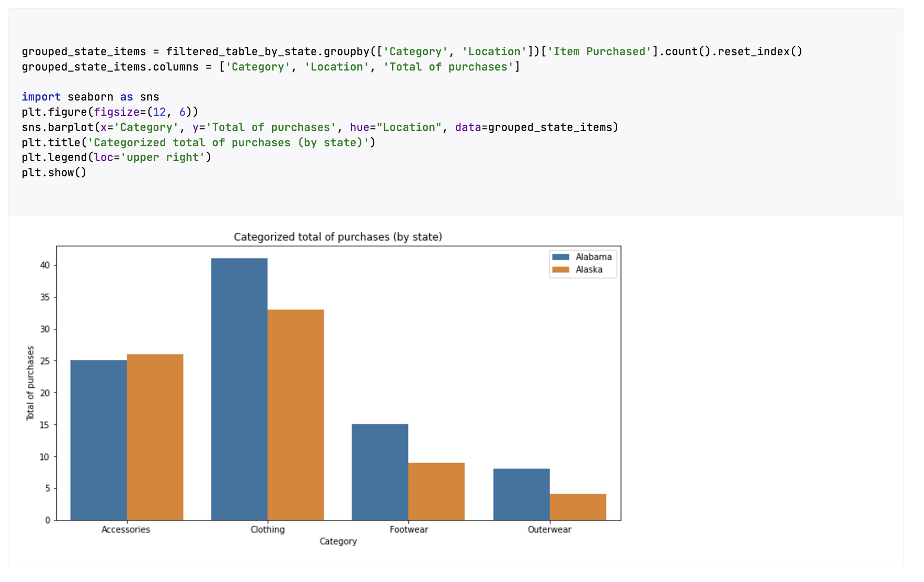Click the Outerwear tick label
This screenshot has width=924, height=582.
[549, 529]
